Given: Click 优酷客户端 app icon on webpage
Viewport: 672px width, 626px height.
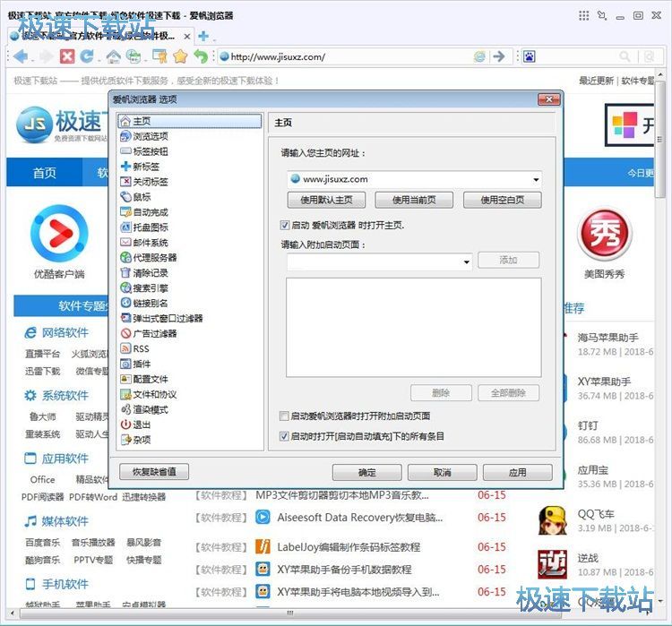Looking at the screenshot, I should pos(59,234).
